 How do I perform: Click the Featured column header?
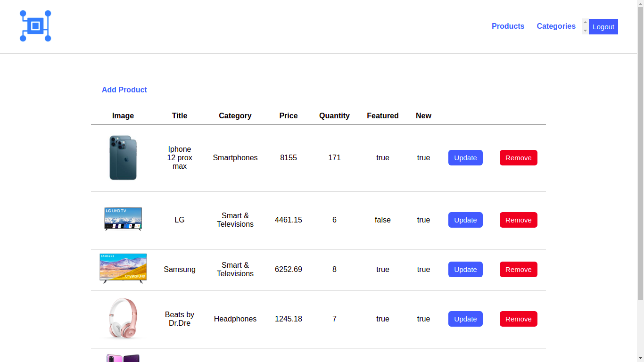[x=383, y=116]
